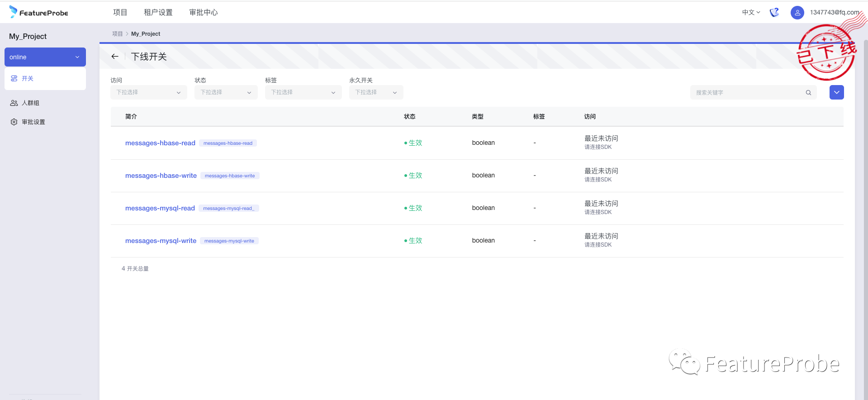The image size is (868, 400).
Task: Open the 审批中心 top menu
Action: (204, 12)
